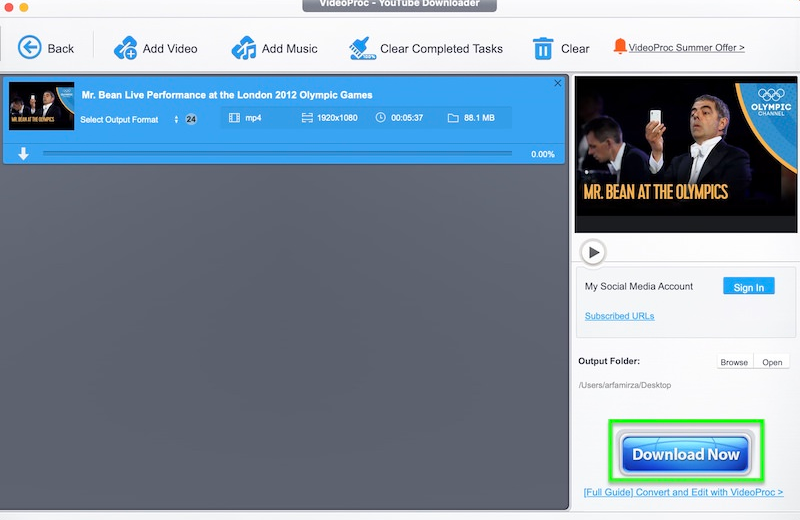The image size is (800, 520).
Task: Click the Mr. Bean video title
Action: point(227,95)
